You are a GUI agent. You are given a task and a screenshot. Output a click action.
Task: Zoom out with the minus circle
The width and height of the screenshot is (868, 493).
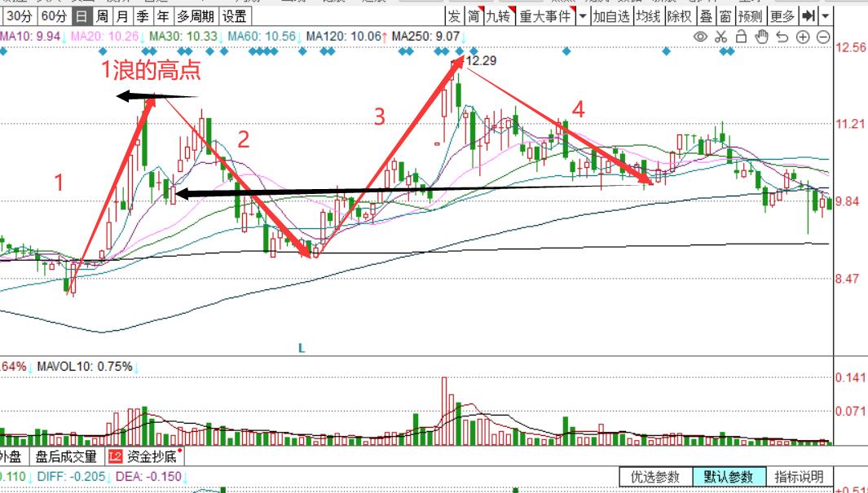point(823,37)
